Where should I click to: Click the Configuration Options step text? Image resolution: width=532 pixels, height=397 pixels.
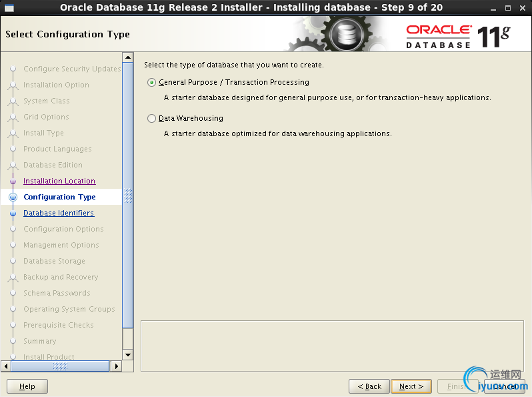pyautogui.click(x=63, y=229)
